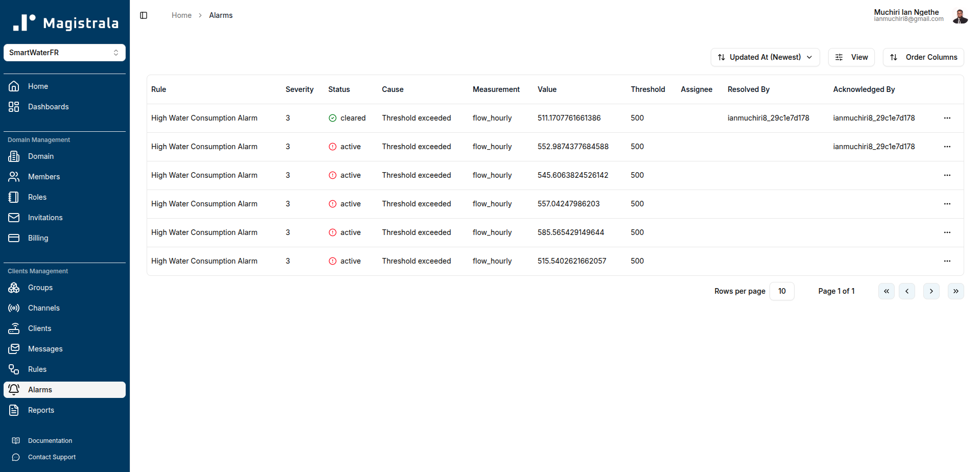Click the Invitations envelope icon
Viewport: 980px width, 472px height.
coord(14,218)
